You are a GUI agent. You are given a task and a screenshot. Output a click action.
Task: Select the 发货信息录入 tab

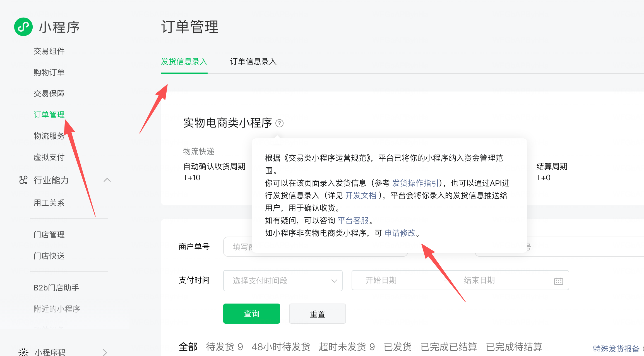(x=184, y=61)
